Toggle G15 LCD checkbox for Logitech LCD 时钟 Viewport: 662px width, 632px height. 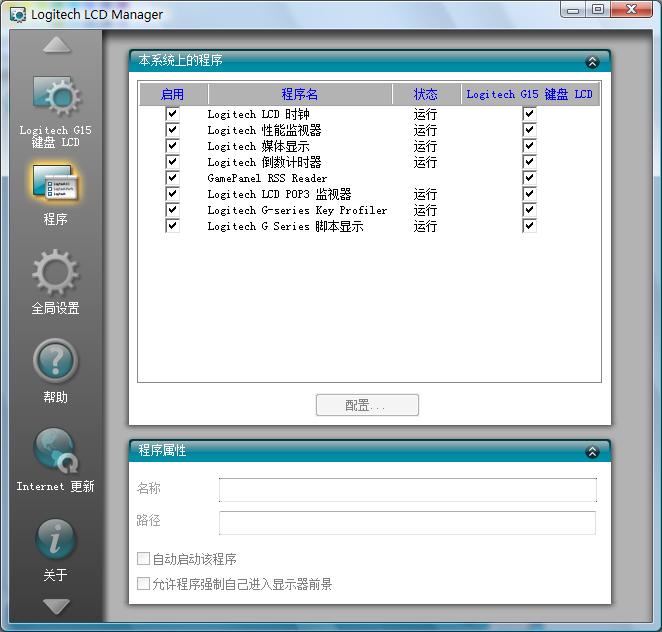pyautogui.click(x=529, y=114)
